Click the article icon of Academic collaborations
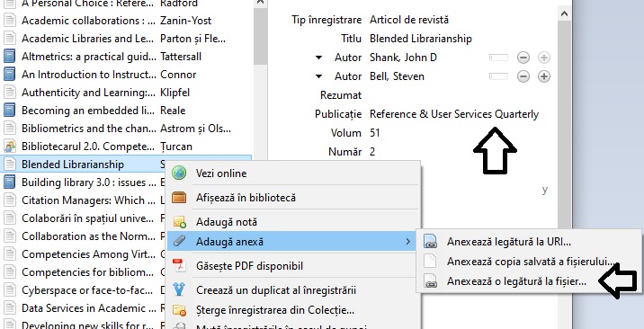The width and height of the screenshot is (644, 329). tap(9, 20)
